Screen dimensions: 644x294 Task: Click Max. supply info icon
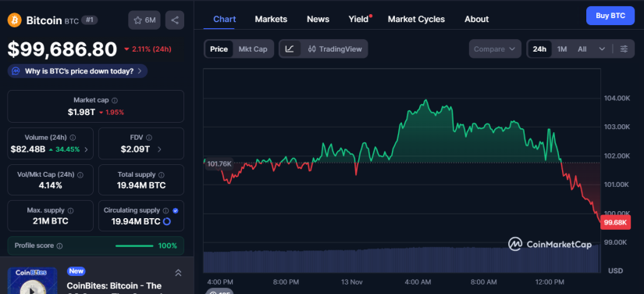tap(70, 210)
